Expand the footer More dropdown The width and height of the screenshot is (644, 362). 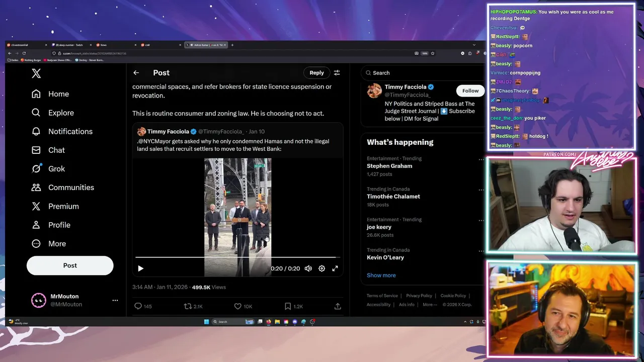click(430, 304)
